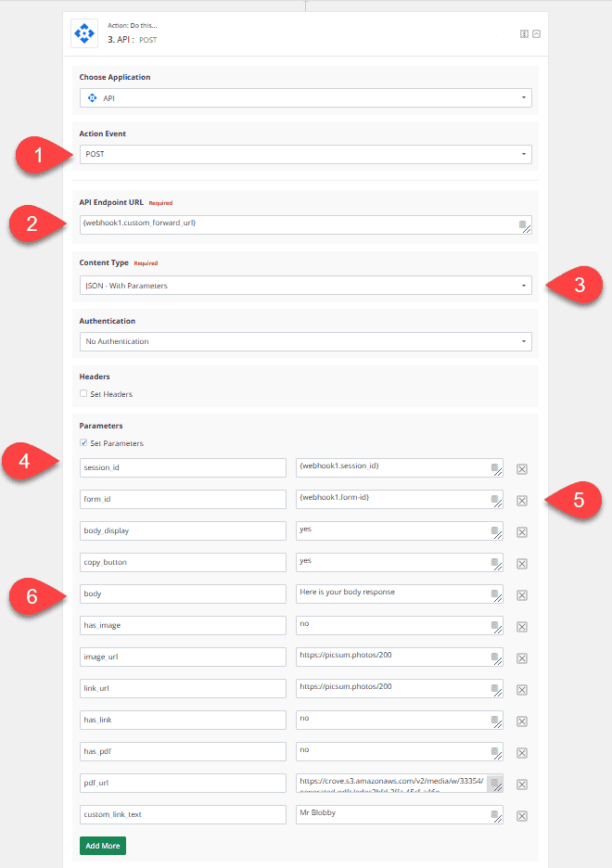
Task: Click the body_display 'yes' value field
Action: [400, 530]
